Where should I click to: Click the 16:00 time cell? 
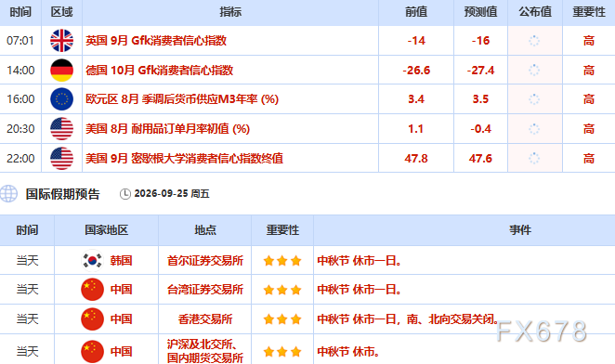point(20,99)
